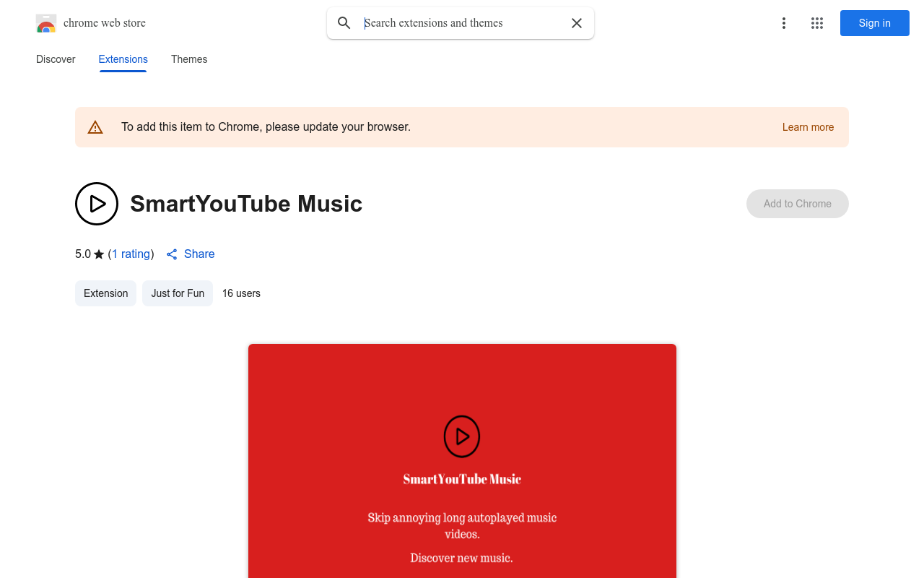Click the Share link

click(199, 254)
